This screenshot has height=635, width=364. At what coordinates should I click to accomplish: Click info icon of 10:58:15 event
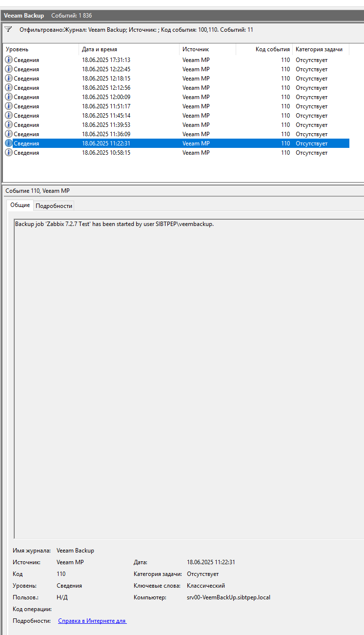point(9,152)
